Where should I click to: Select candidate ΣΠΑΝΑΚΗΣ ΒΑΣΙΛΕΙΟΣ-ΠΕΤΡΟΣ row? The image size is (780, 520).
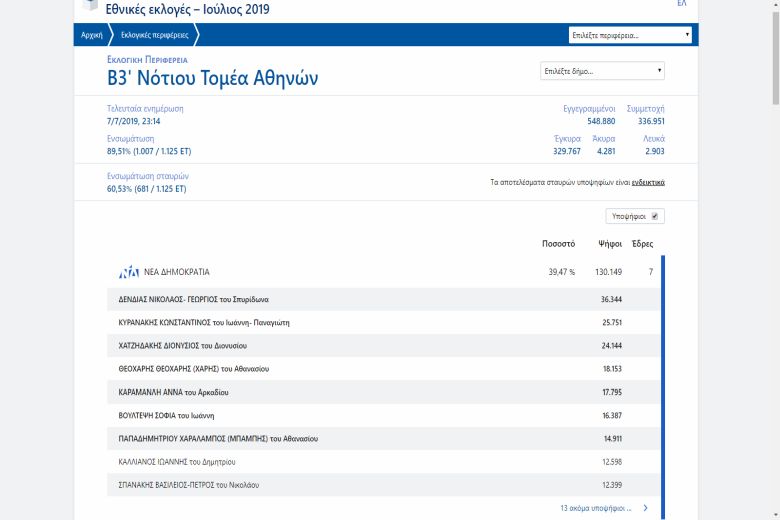384,485
